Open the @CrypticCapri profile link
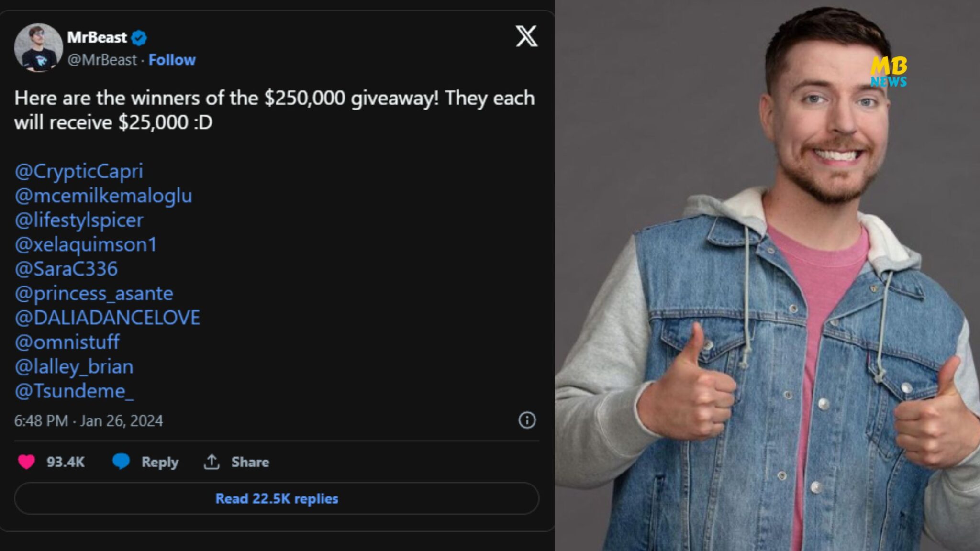Screen dimensions: 980x551 [x=79, y=171]
